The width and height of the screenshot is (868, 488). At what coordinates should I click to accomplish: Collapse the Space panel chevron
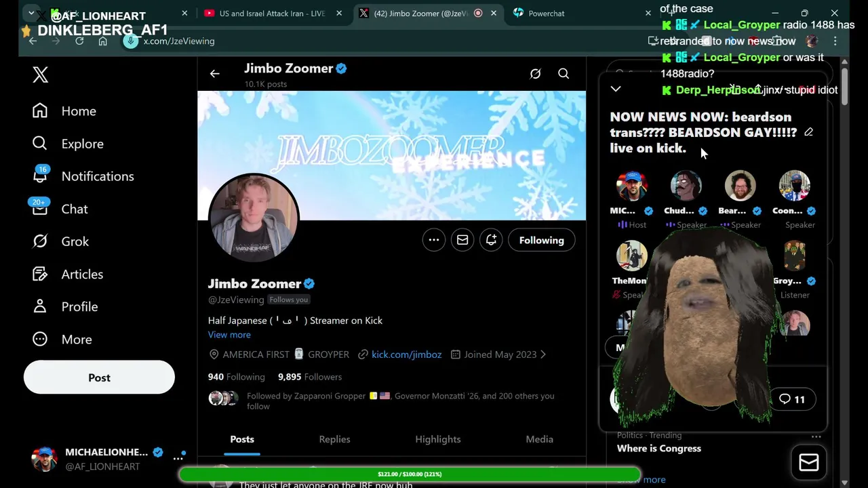coord(616,89)
